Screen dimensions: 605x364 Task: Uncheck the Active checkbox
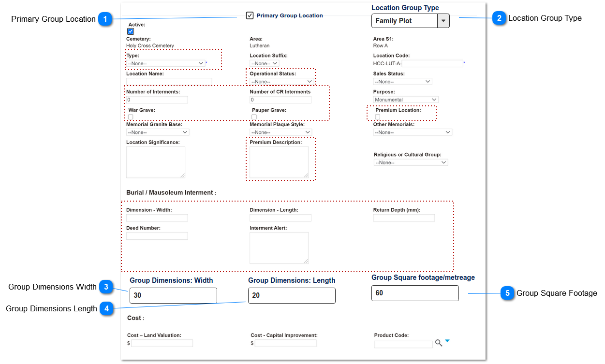coord(131,31)
